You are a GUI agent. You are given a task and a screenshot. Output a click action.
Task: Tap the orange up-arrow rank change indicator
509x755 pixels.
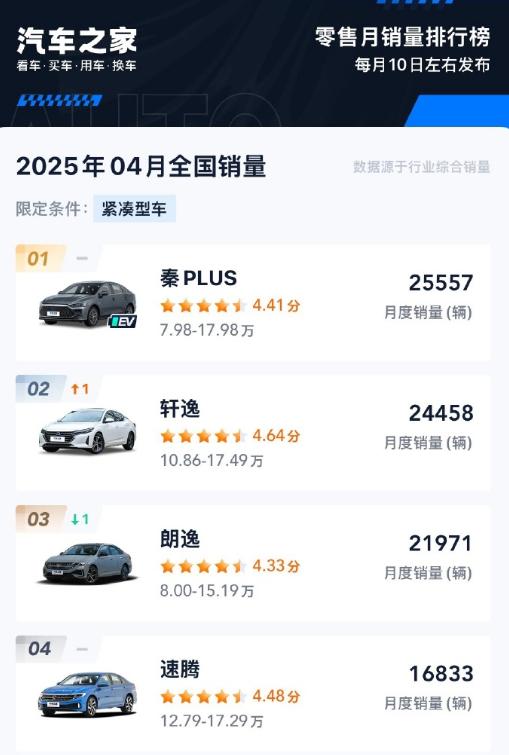(x=80, y=389)
